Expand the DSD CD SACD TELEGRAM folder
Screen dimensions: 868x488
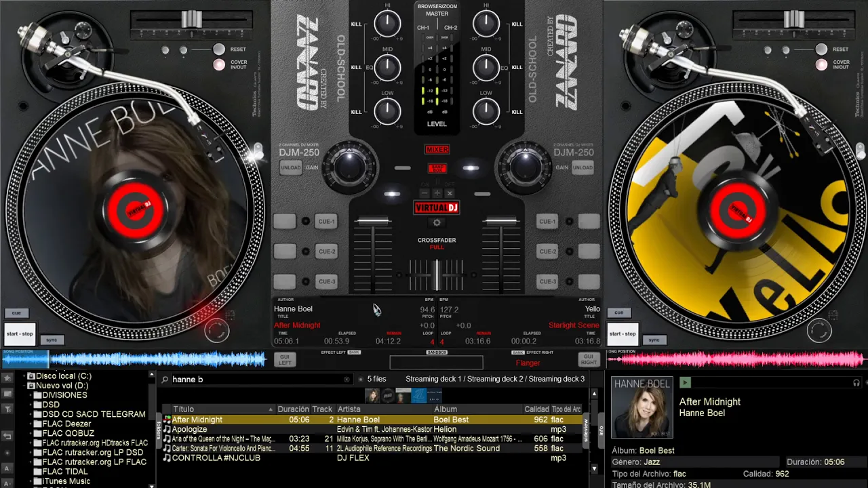[31, 414]
